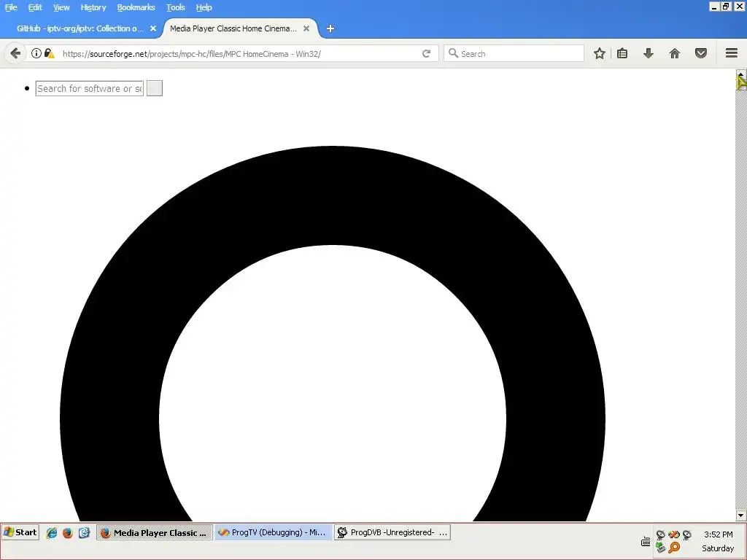Open the Bookmarks menu
747x560 pixels.
tap(136, 7)
